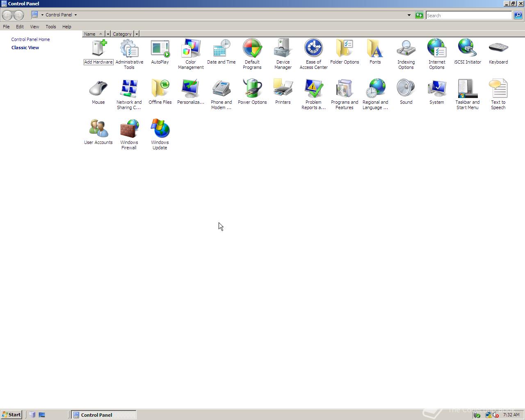Open the address bar history dropdown
This screenshot has height=420, width=525.
click(409, 15)
